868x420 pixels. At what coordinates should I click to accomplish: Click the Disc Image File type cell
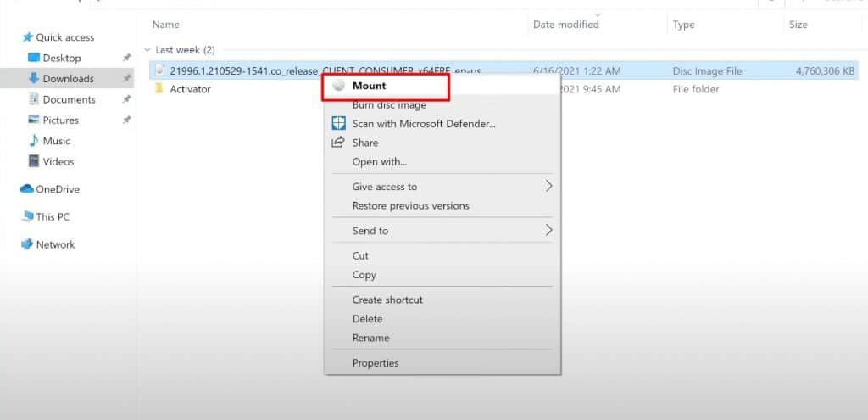click(x=708, y=71)
